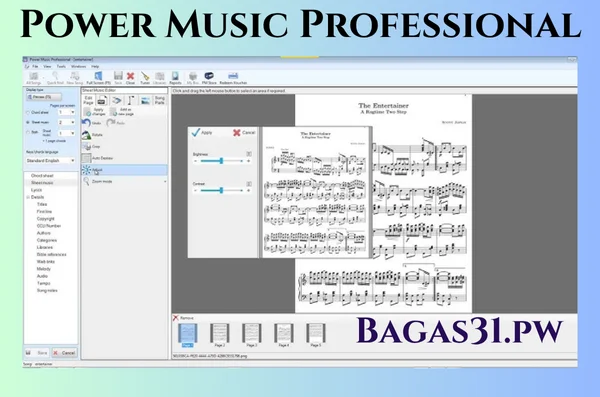Click the Quick find magnifier icon
Image resolution: width=600 pixels, height=397 pixels.
point(55,78)
